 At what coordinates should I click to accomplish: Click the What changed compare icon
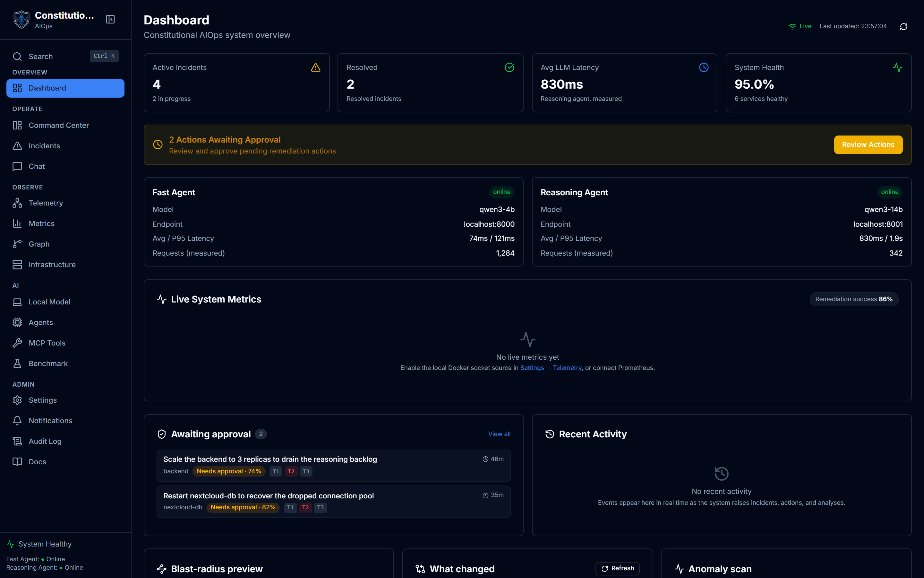pos(420,569)
